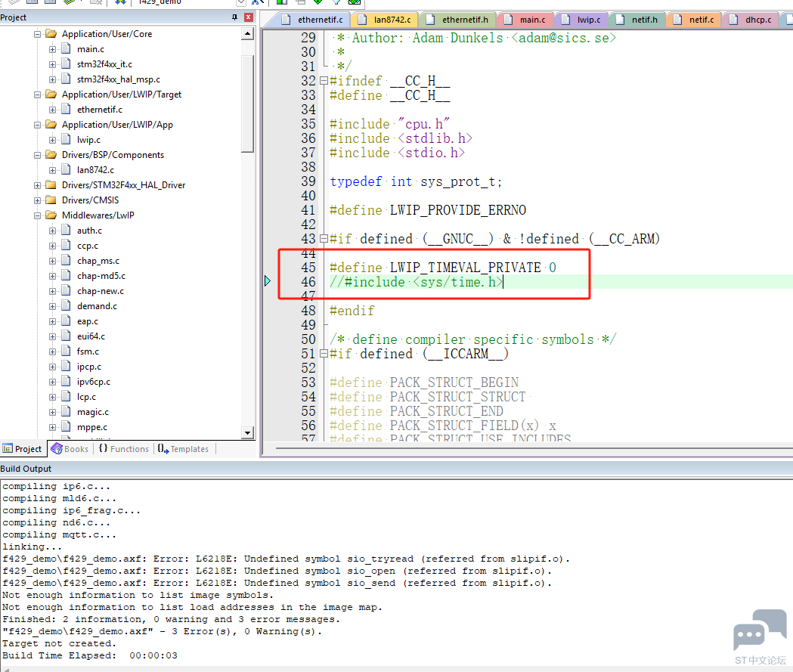Expand includes under auth.c

pyautogui.click(x=53, y=231)
